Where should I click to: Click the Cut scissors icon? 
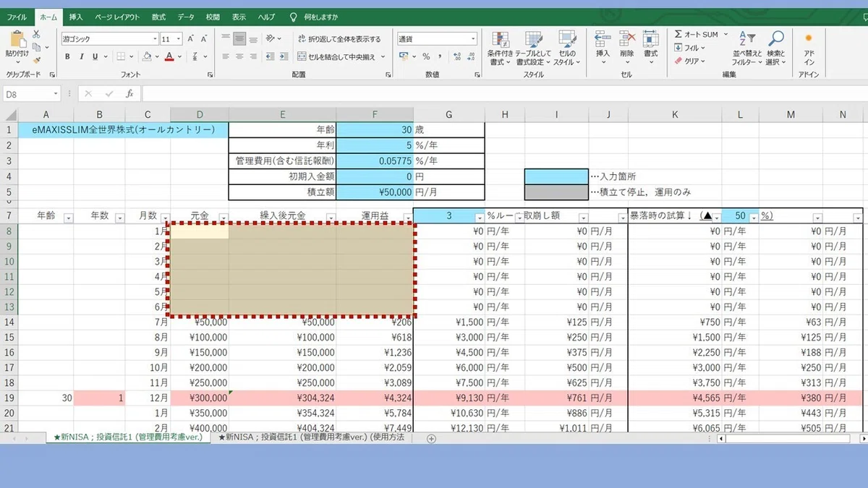38,35
